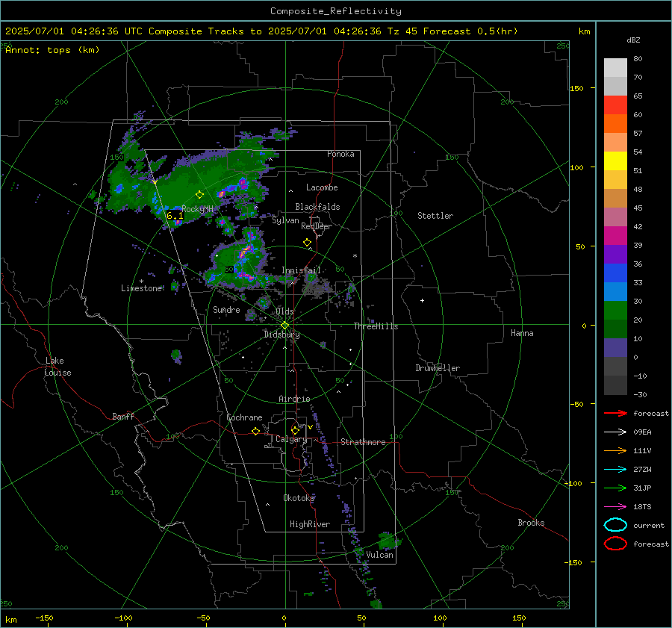This screenshot has width=672, height=628.
Task: Click the Calgary city label
Action: coord(291,439)
